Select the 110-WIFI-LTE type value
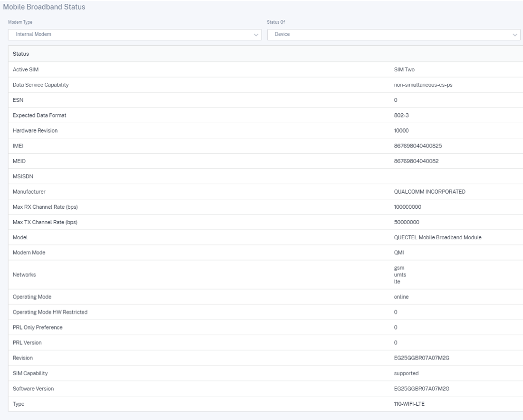 [409, 404]
